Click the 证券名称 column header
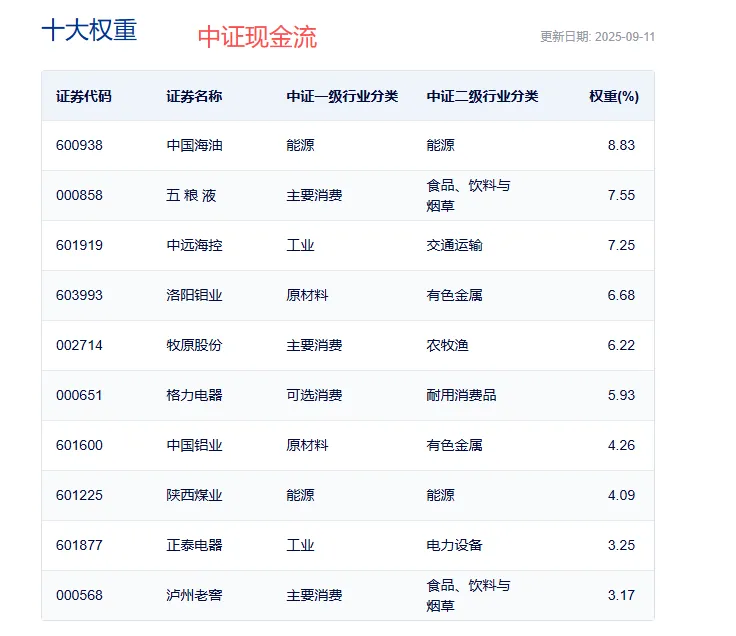 point(194,96)
